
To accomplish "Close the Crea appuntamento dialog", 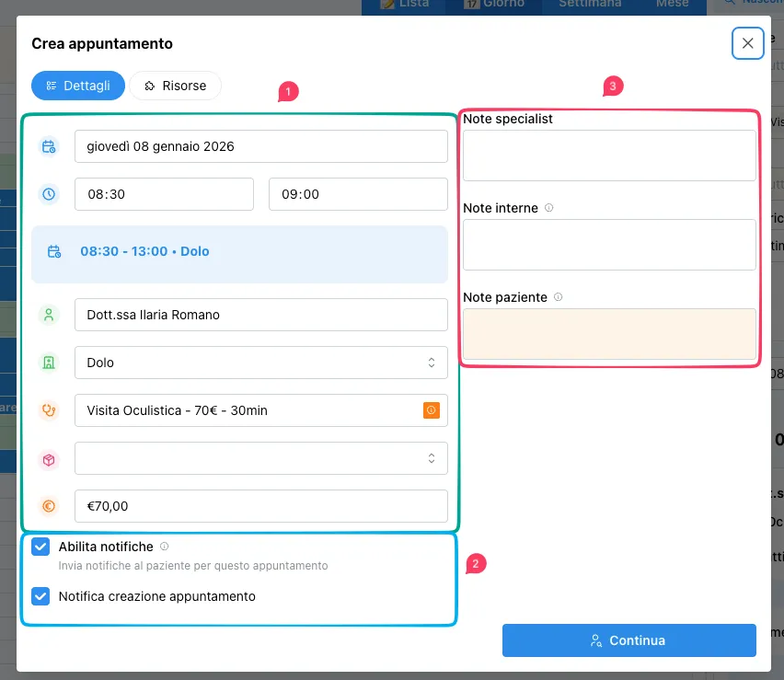I will tap(747, 43).
